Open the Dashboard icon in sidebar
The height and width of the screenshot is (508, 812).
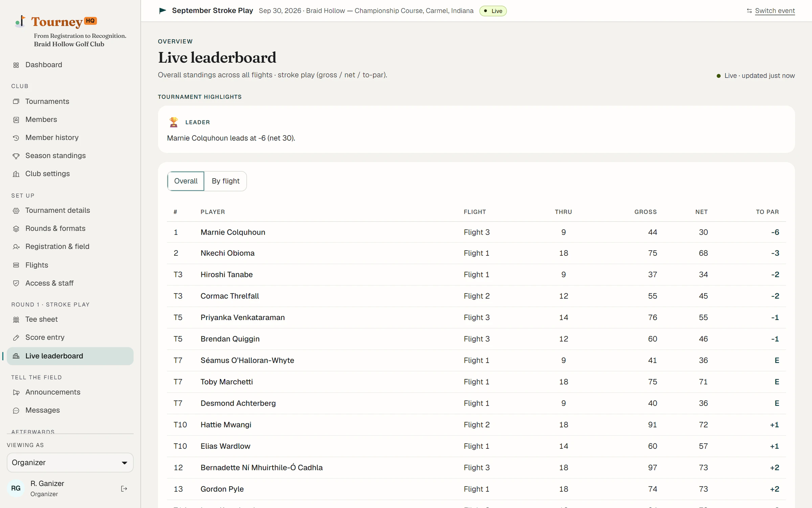coord(16,65)
